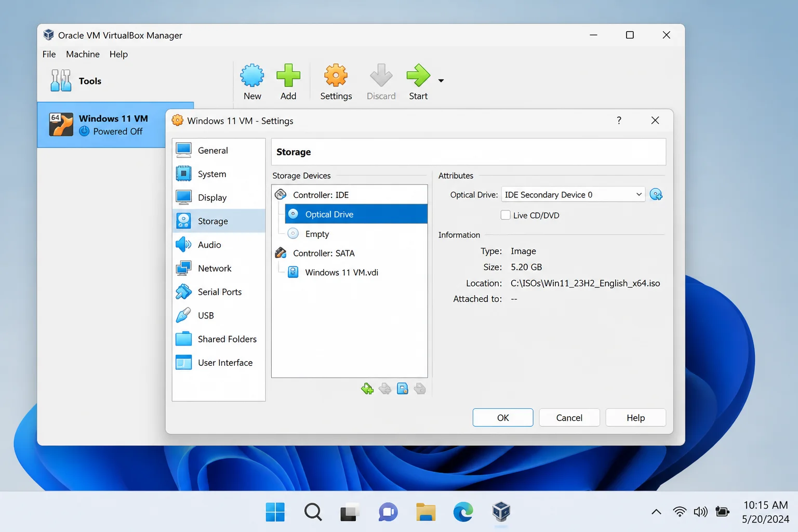Show hidden tray icons chevron
This screenshot has width=798, height=532.
coord(657,512)
